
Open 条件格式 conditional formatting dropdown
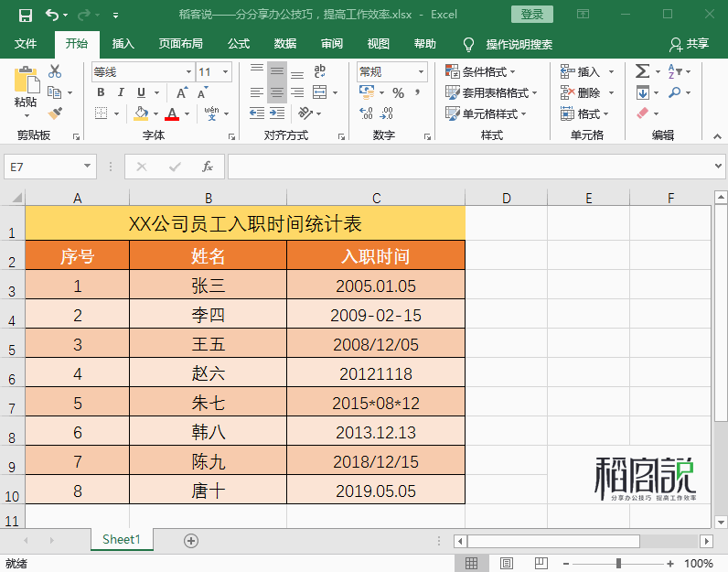(x=480, y=71)
